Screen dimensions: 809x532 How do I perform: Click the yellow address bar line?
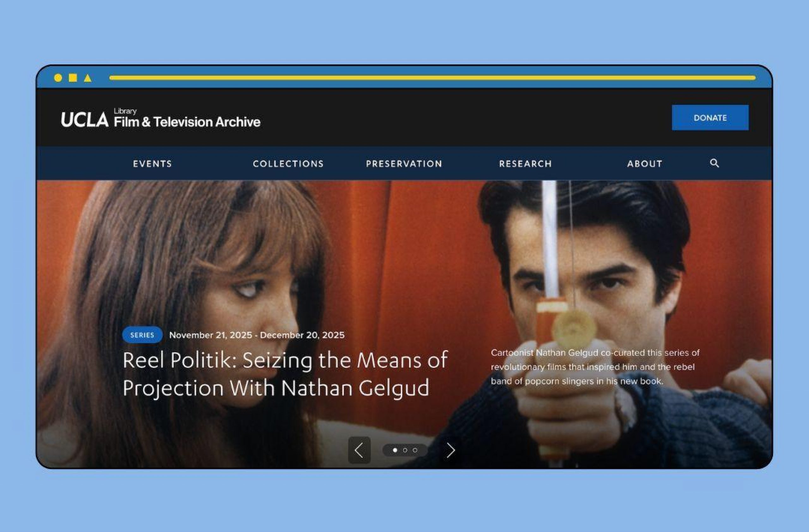click(x=432, y=78)
